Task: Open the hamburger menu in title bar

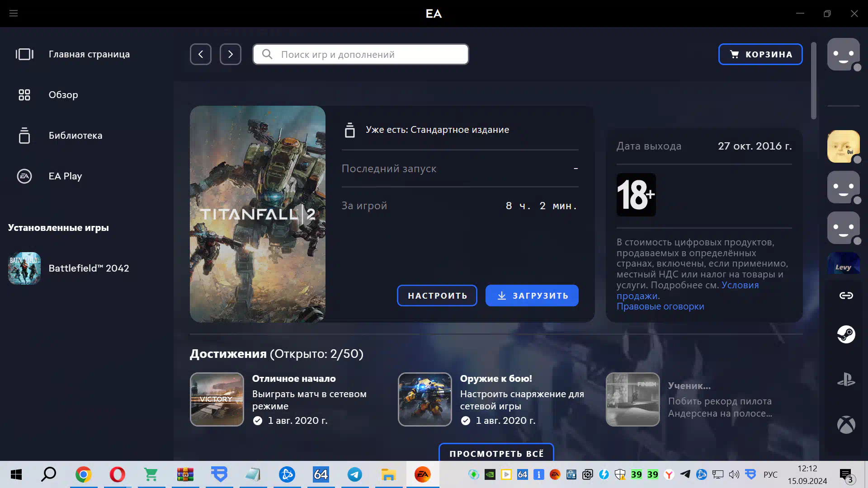Action: tap(14, 14)
